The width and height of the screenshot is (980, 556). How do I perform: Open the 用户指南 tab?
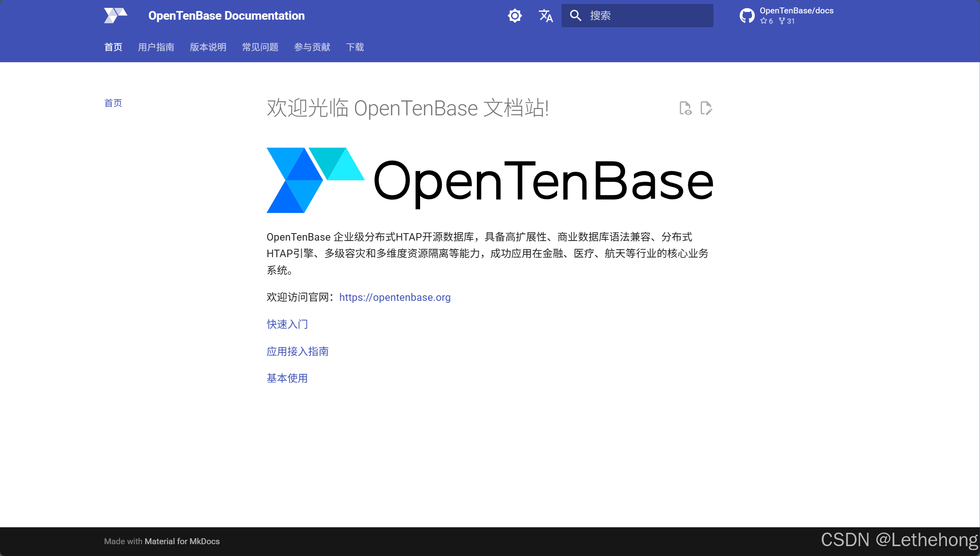(156, 47)
